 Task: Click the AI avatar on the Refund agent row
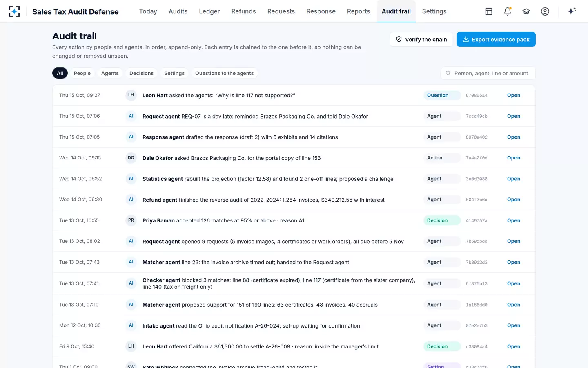(x=131, y=200)
